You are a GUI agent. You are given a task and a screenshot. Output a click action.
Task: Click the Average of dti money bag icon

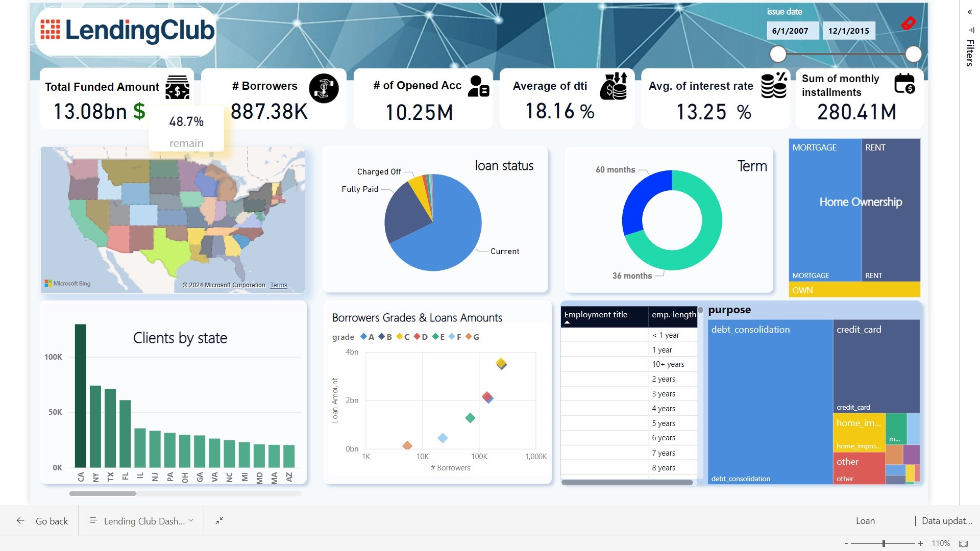click(x=614, y=86)
